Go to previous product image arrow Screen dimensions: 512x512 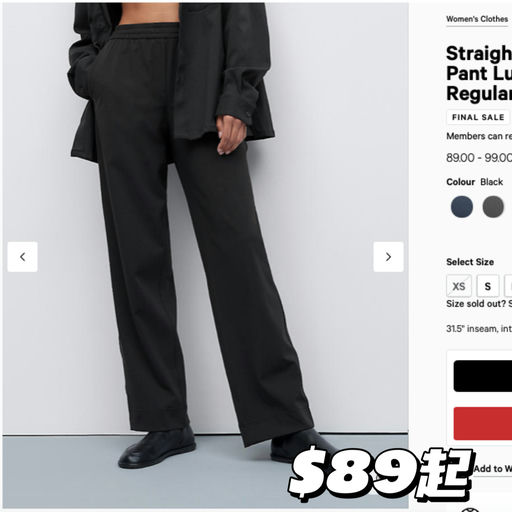pos(22,257)
